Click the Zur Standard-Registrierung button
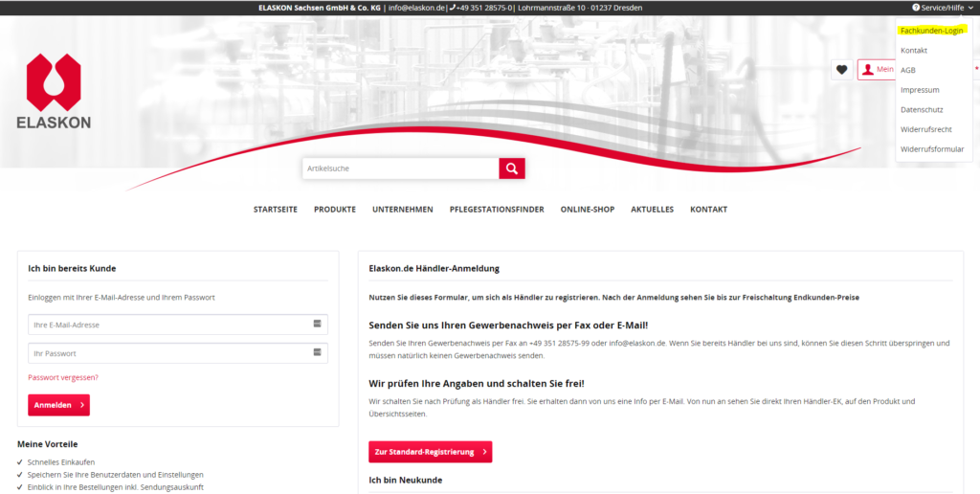Viewport: 980px width, 494px height. click(x=430, y=452)
